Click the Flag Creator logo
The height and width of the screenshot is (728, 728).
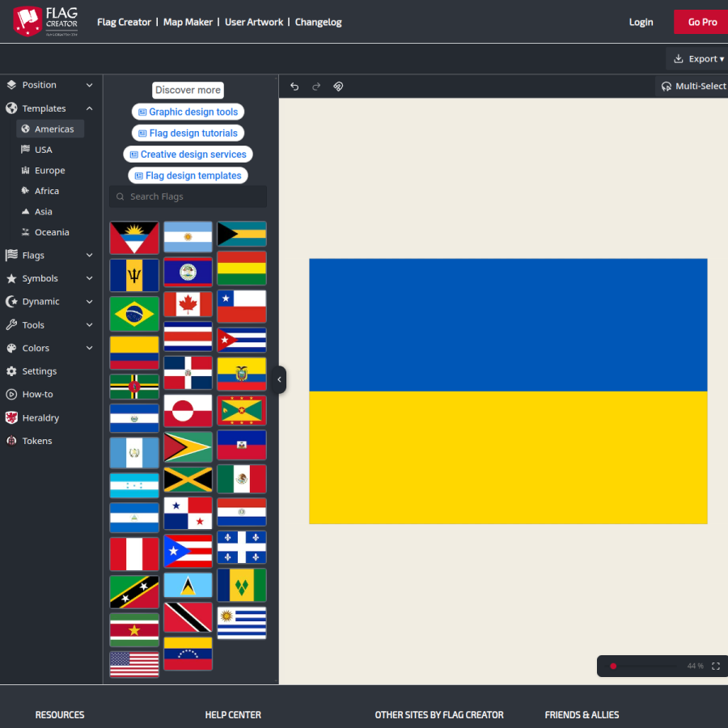pyautogui.click(x=45, y=21)
